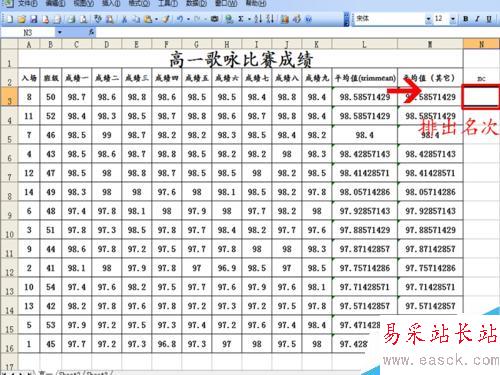Click the Print icon in the toolbar

tap(71, 19)
